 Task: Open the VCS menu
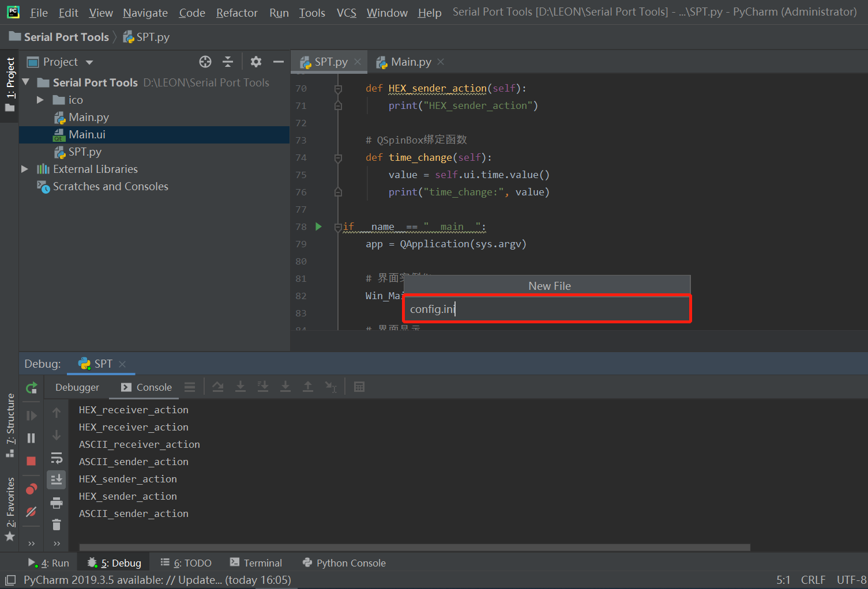pyautogui.click(x=347, y=13)
